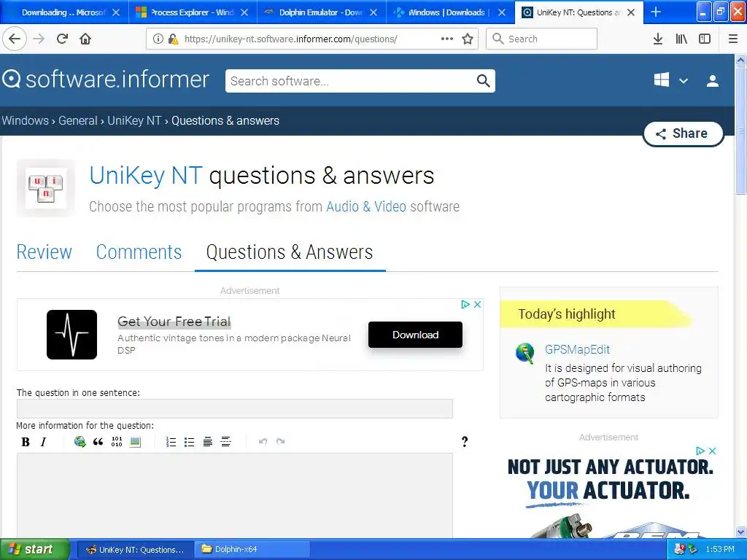Click the page vertical scrollbar thumb
Screen dimensions: 747x560
point(740,130)
